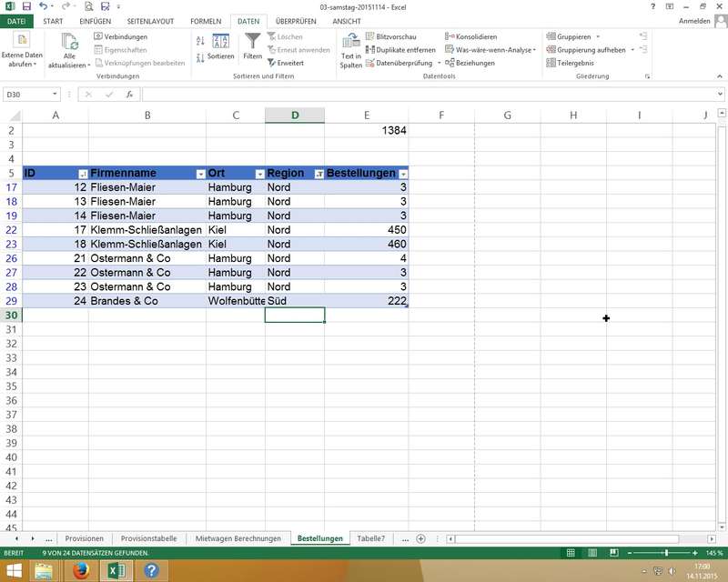Add new sheet with plus icon

[420, 539]
